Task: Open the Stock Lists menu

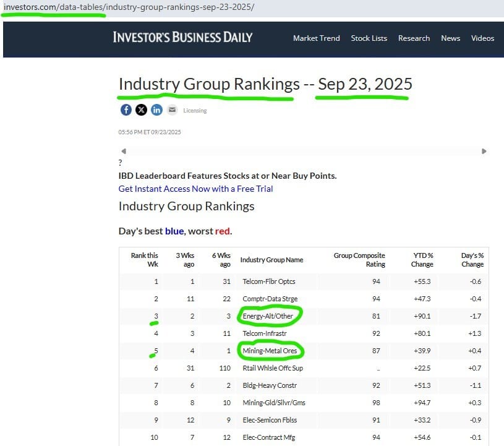Action: pyautogui.click(x=369, y=38)
